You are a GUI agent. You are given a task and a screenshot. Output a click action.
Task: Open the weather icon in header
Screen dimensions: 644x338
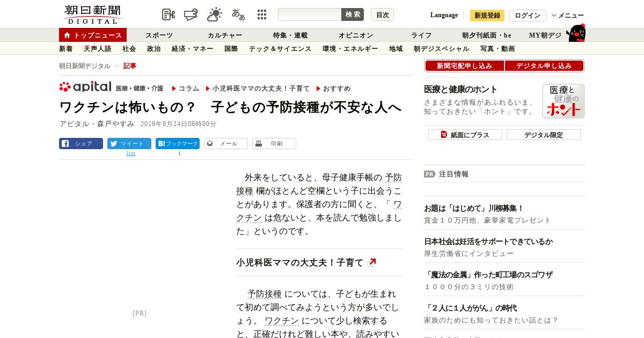click(x=215, y=14)
